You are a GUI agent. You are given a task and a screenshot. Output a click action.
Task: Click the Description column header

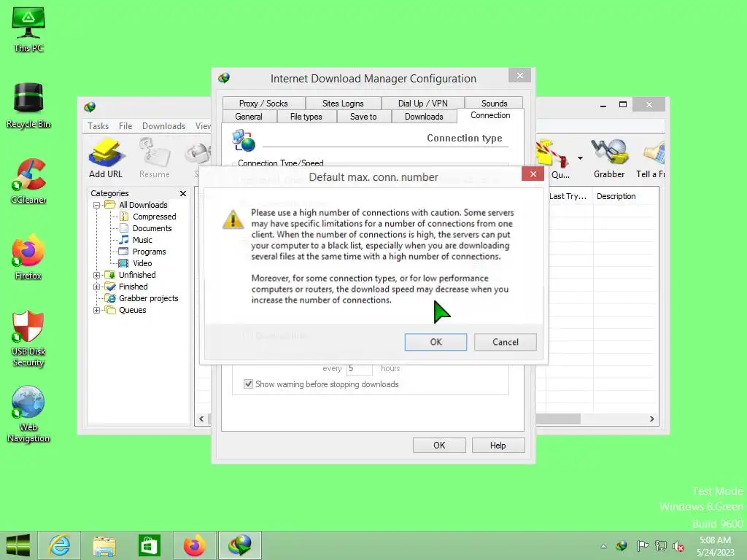(x=625, y=196)
